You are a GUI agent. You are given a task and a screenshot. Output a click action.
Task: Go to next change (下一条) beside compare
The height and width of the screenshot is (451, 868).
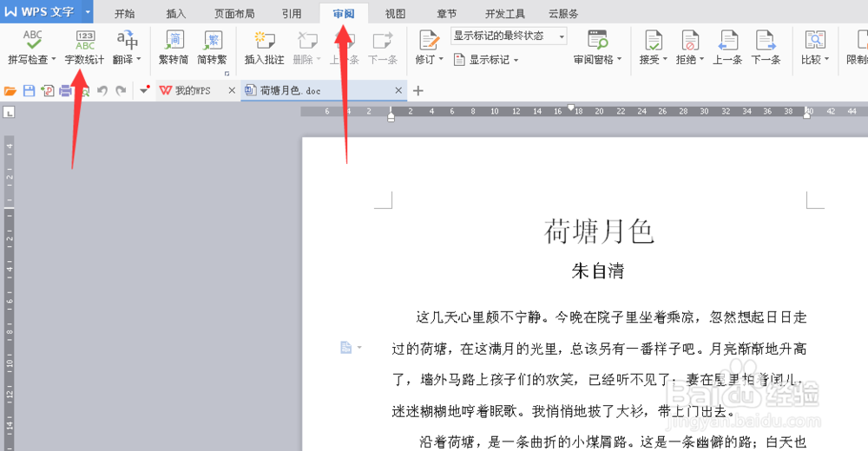[766, 47]
